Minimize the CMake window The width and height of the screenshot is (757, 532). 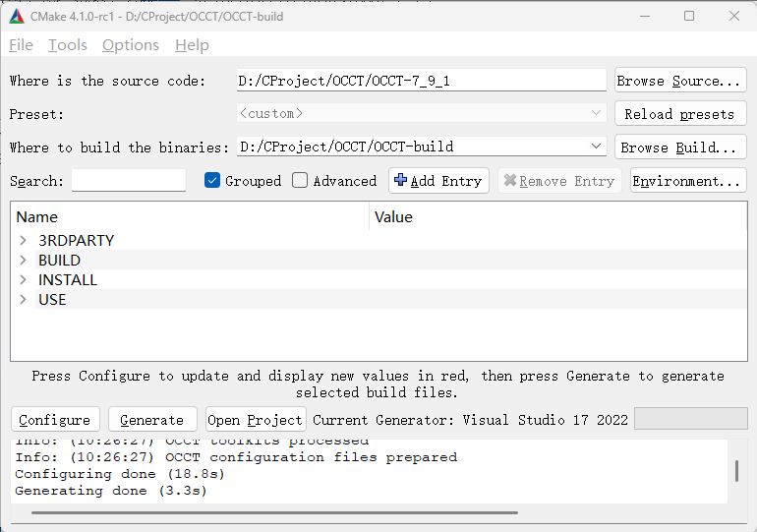[x=645, y=16]
